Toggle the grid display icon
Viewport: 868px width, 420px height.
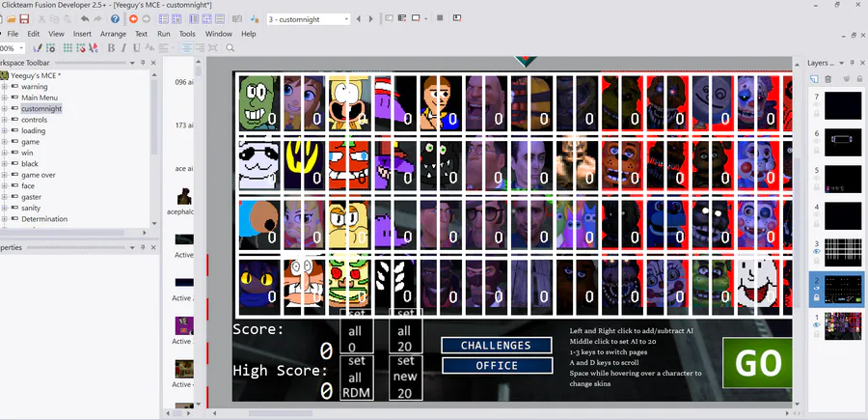click(x=68, y=48)
